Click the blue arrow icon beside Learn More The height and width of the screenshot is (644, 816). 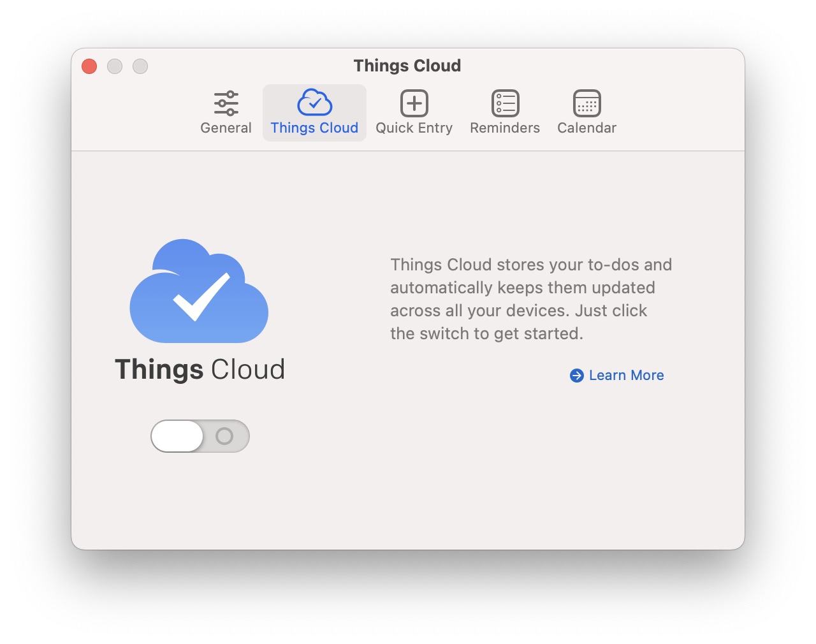576,376
